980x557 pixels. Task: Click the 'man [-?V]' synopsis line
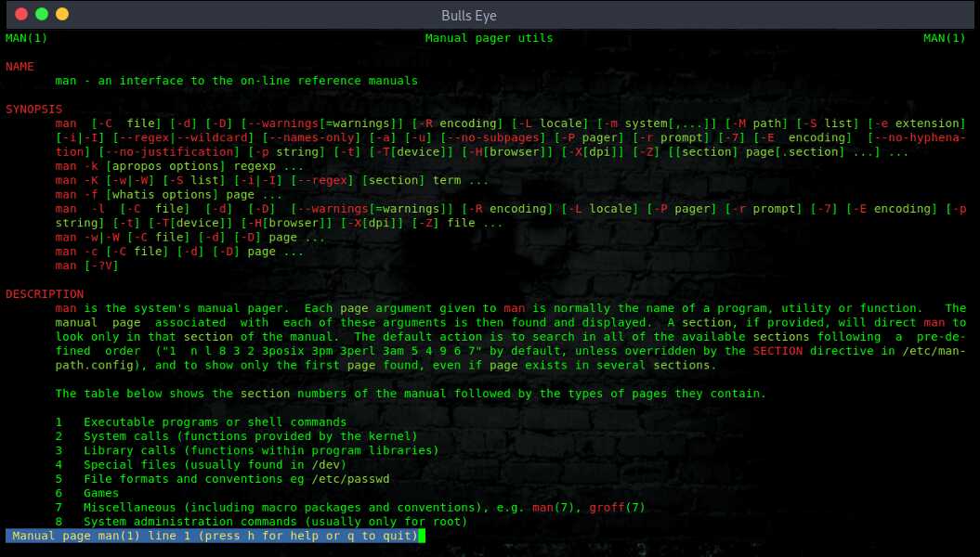86,266
